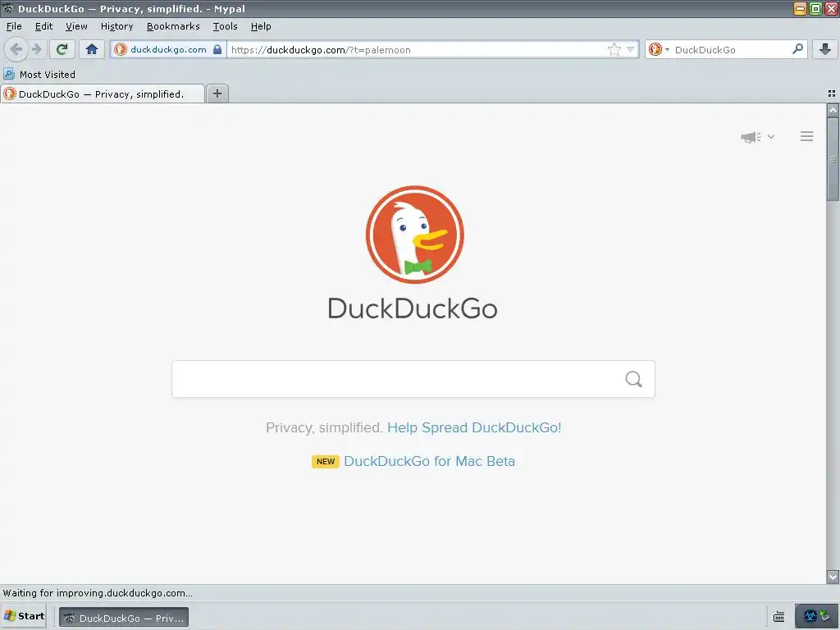The image size is (840, 630).
Task: Go back with the Back arrow button
Action: click(16, 50)
